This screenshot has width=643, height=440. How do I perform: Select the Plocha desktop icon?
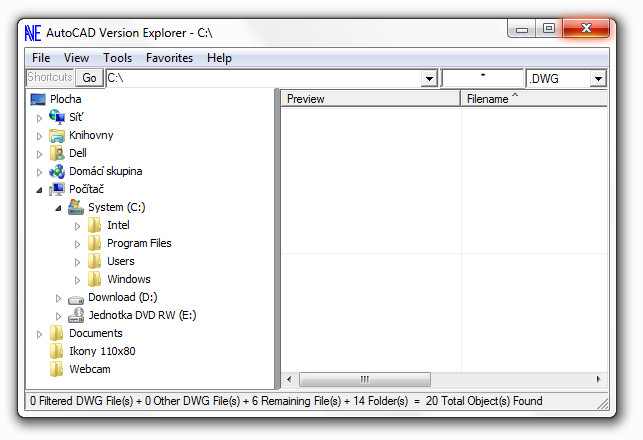pos(38,99)
